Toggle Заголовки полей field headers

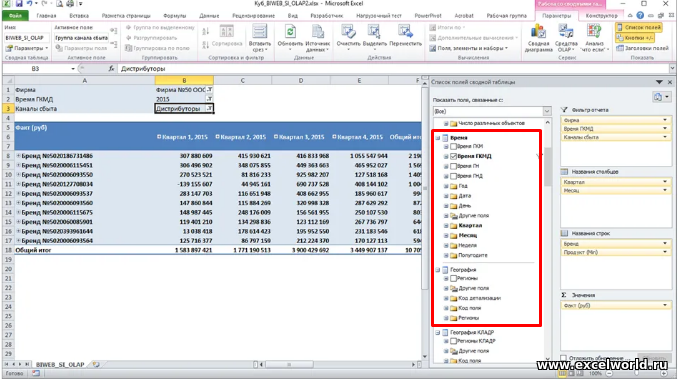click(x=643, y=48)
